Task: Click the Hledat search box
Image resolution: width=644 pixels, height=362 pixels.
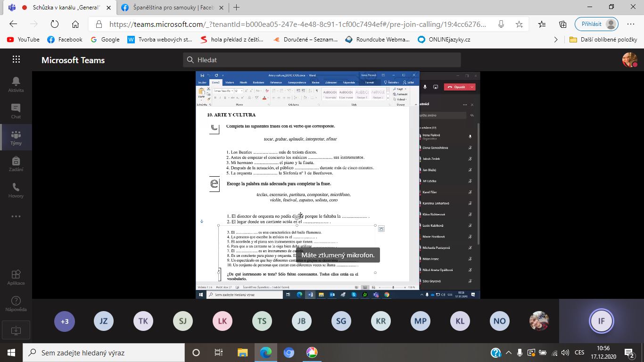Action: [322, 60]
